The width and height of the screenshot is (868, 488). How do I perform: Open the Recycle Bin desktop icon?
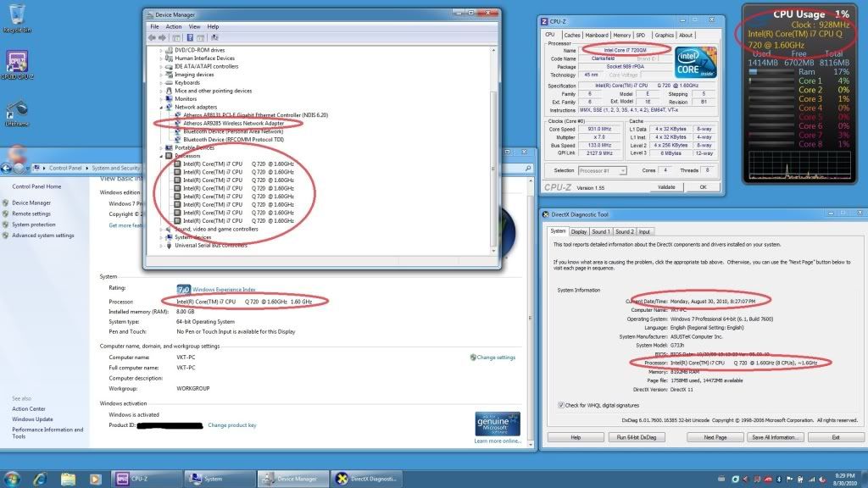tap(17, 17)
